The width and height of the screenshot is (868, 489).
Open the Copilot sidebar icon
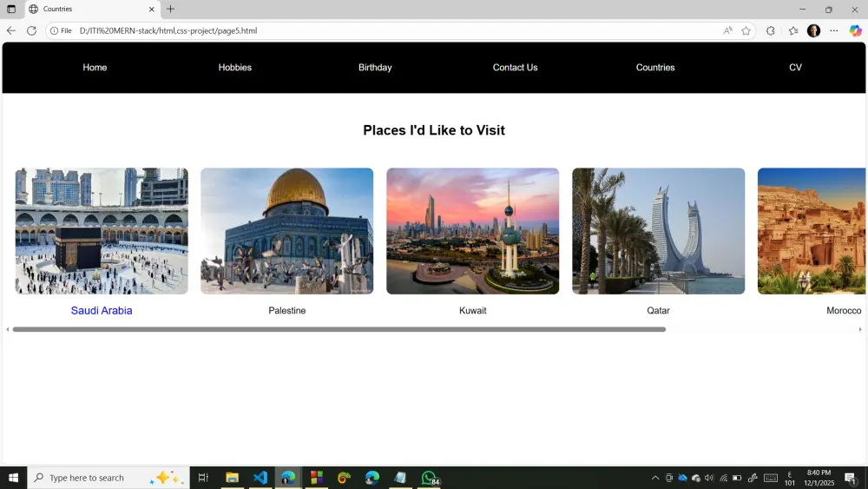[x=855, y=30]
